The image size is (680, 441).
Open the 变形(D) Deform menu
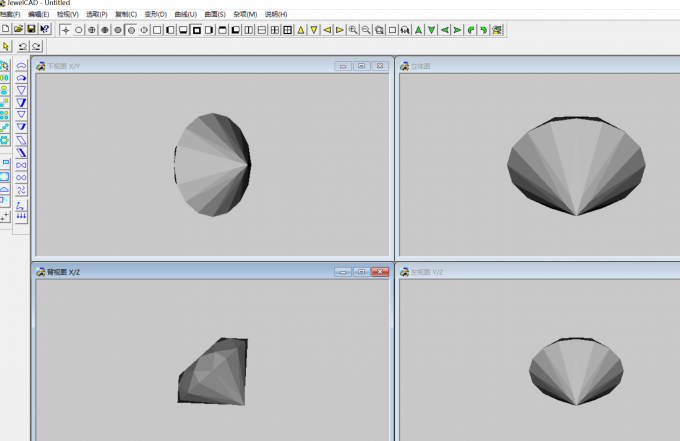point(156,14)
